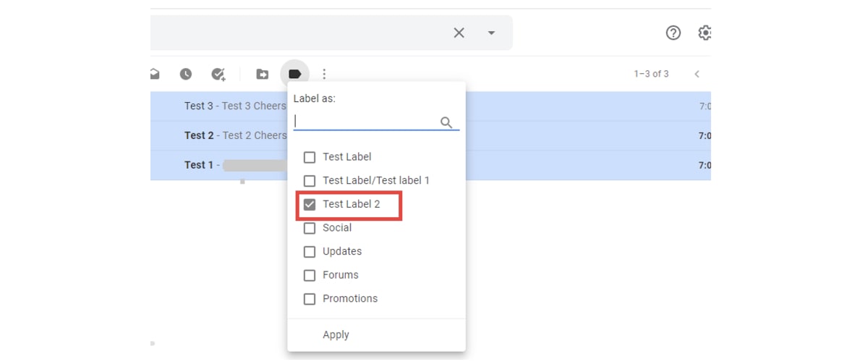Click the magnifier icon in label search
Viewport: 868px width, 362px height.
(446, 122)
